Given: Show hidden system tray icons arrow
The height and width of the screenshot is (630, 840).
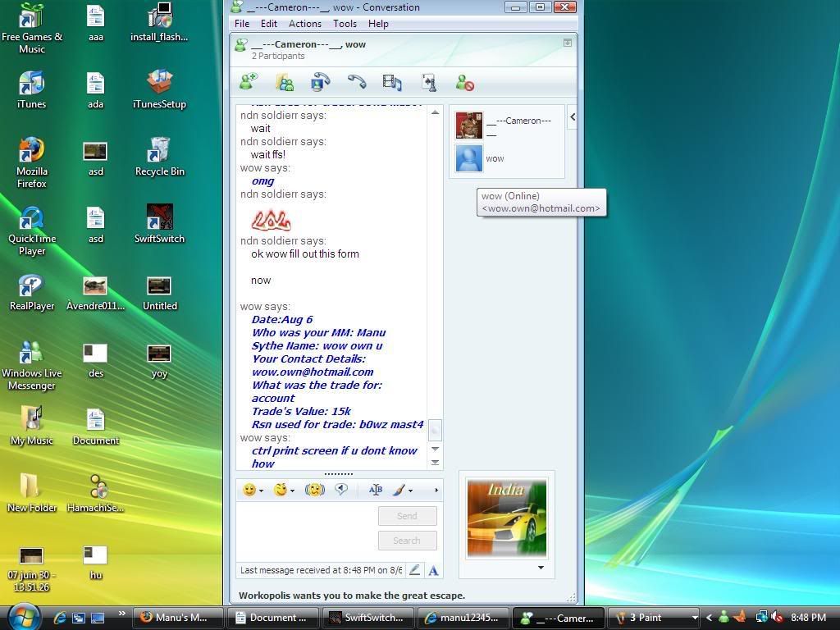Looking at the screenshot, I should [x=709, y=618].
